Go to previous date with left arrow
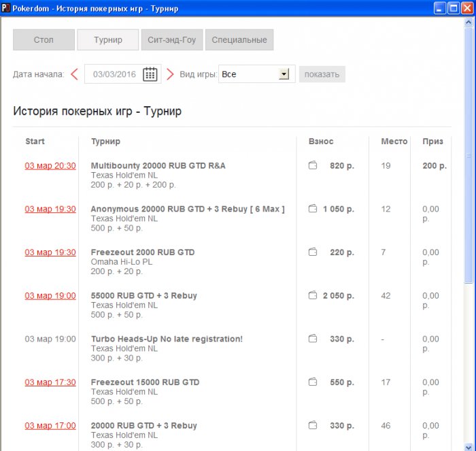The height and width of the screenshot is (451, 476). coord(74,74)
